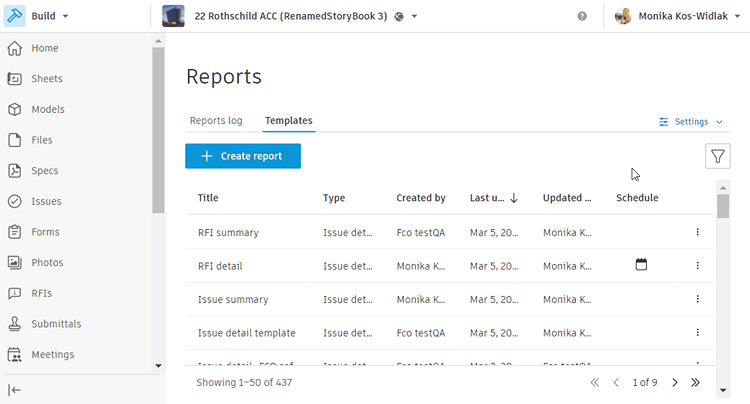Open the filter icon for templates
The height and width of the screenshot is (404, 750).
coord(717,156)
